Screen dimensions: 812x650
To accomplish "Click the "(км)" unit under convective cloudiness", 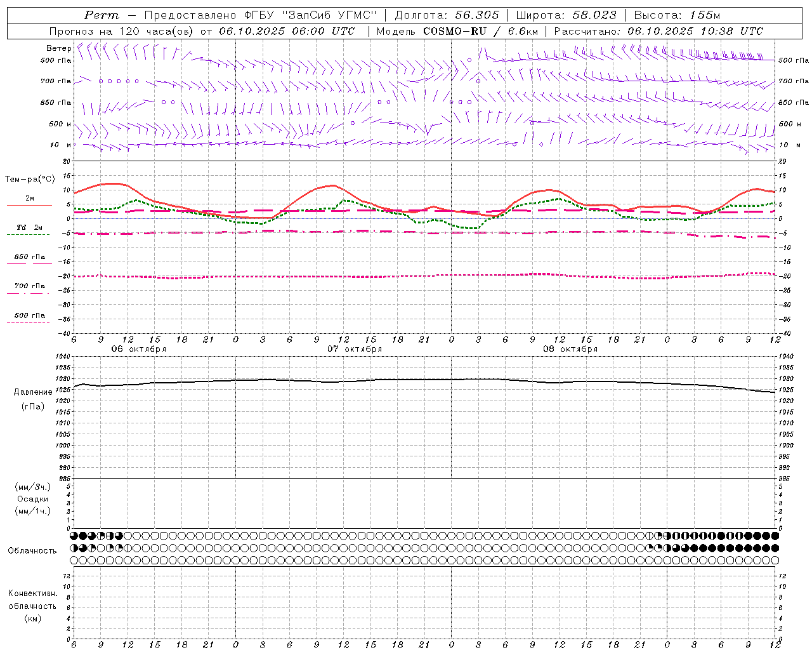I will point(33,618).
